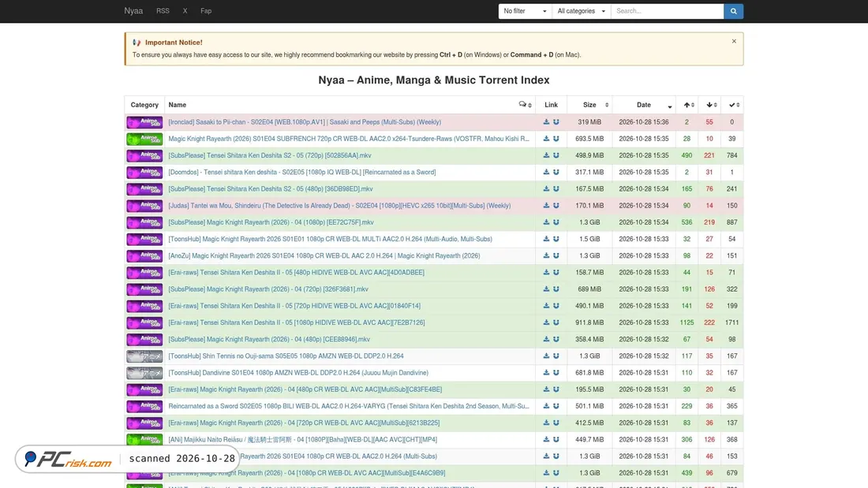Viewport: 868px width, 488px height.
Task: Open the No filter dropdown
Action: [525, 11]
